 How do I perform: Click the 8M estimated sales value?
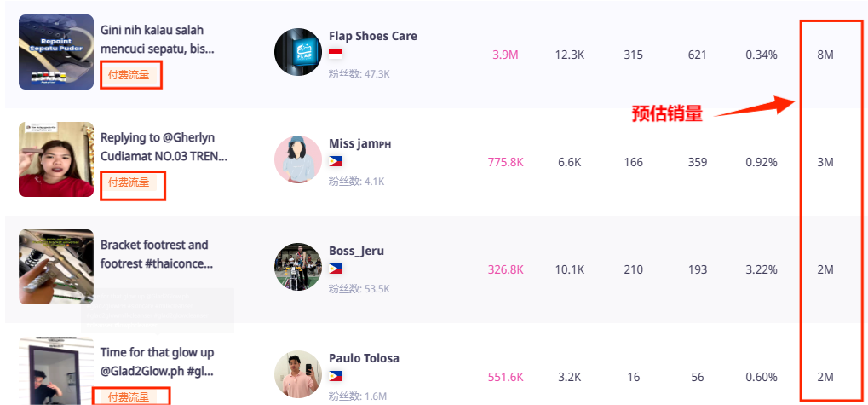point(825,55)
